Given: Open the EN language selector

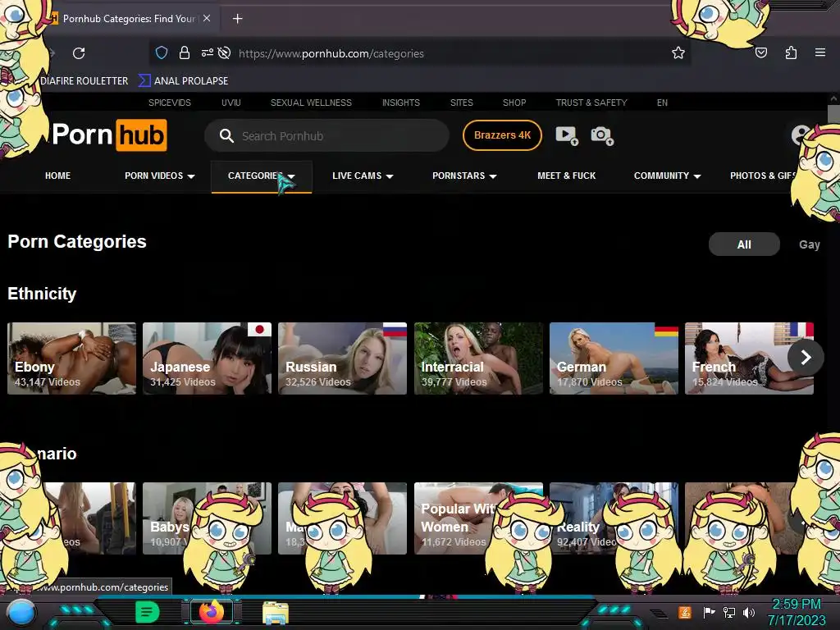Looking at the screenshot, I should click(x=662, y=103).
